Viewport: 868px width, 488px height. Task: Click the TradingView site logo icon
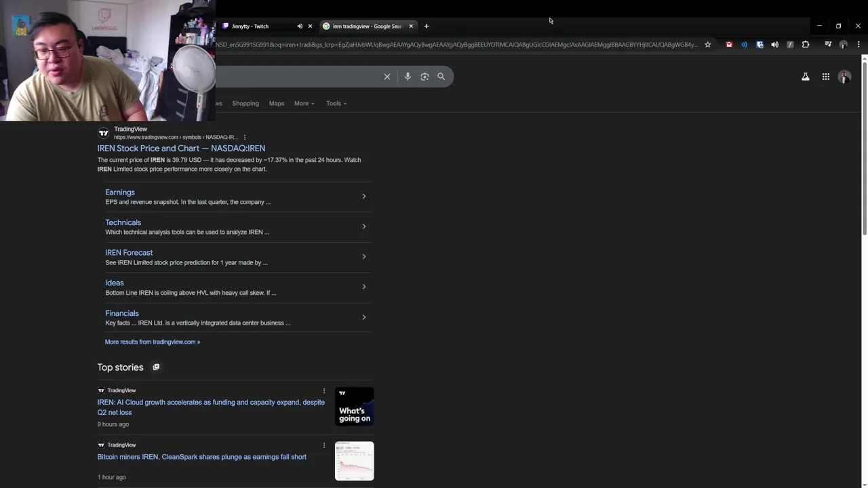coord(103,133)
